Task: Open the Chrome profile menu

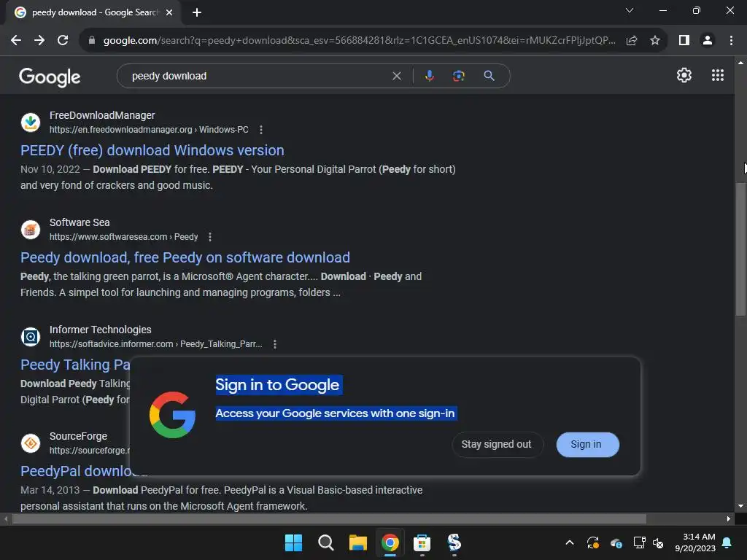Action: pos(708,41)
